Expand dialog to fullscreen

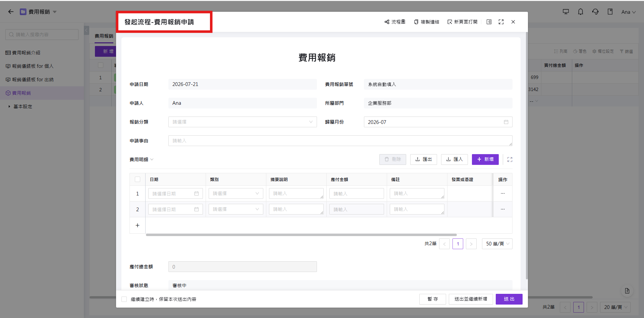point(501,22)
